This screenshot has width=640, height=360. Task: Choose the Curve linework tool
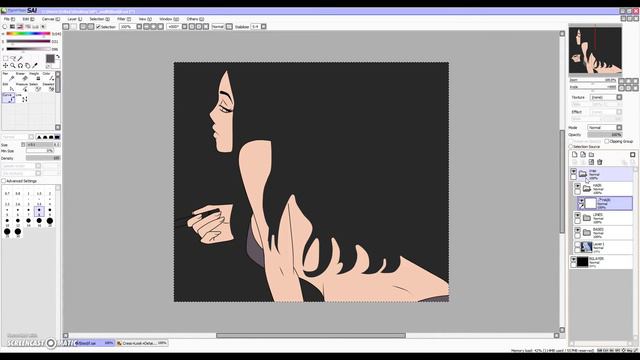point(9,98)
